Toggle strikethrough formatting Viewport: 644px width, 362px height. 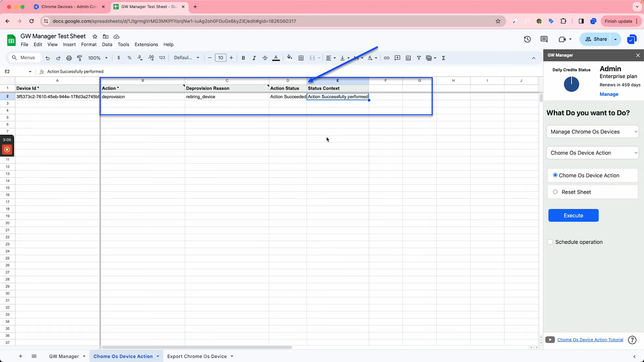(x=265, y=58)
